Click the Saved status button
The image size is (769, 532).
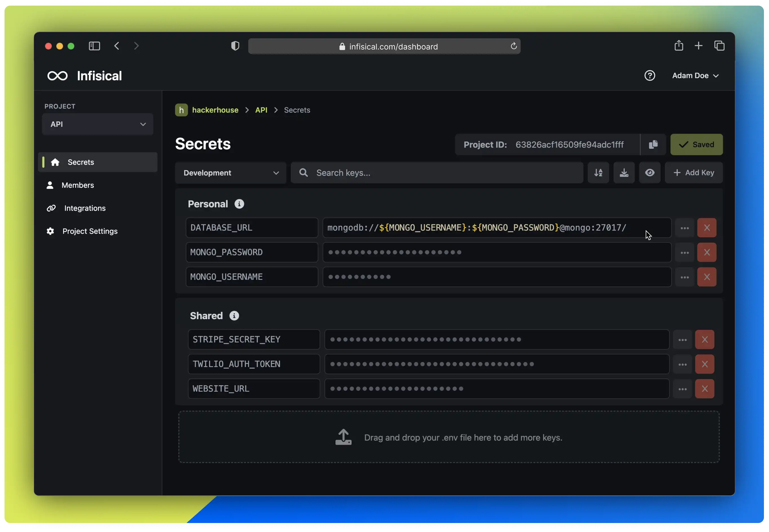(x=697, y=144)
